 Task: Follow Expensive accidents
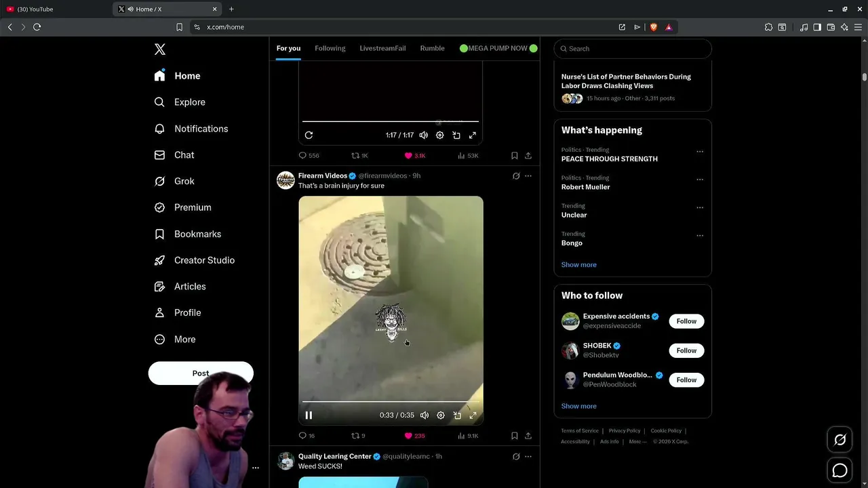686,321
